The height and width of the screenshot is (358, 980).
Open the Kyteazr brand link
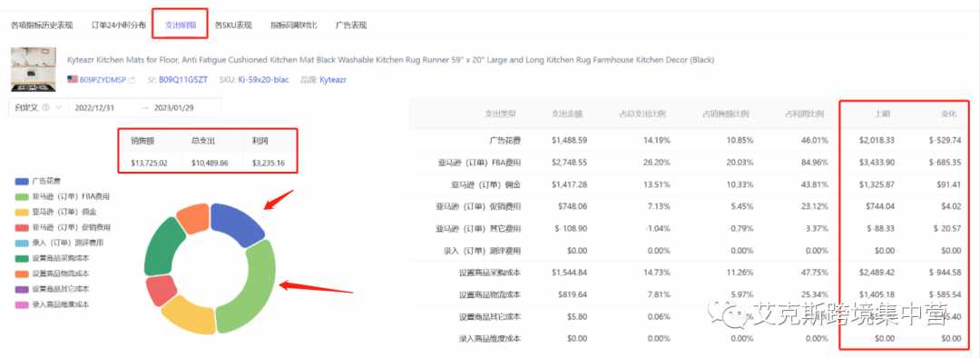click(333, 80)
